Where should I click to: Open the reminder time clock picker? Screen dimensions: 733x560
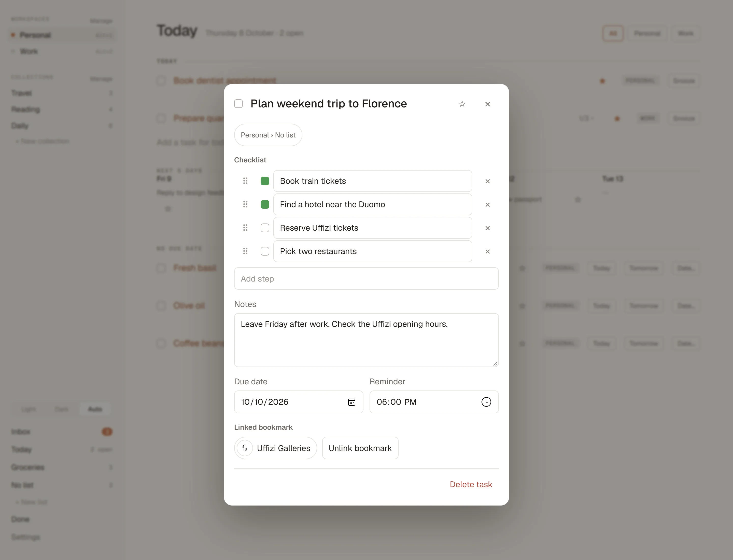pos(486,402)
